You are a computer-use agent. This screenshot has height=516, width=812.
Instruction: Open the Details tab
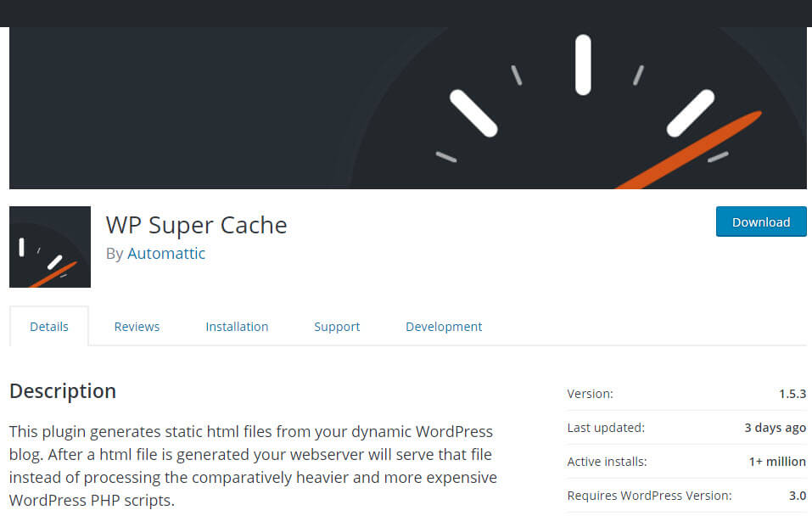click(49, 327)
